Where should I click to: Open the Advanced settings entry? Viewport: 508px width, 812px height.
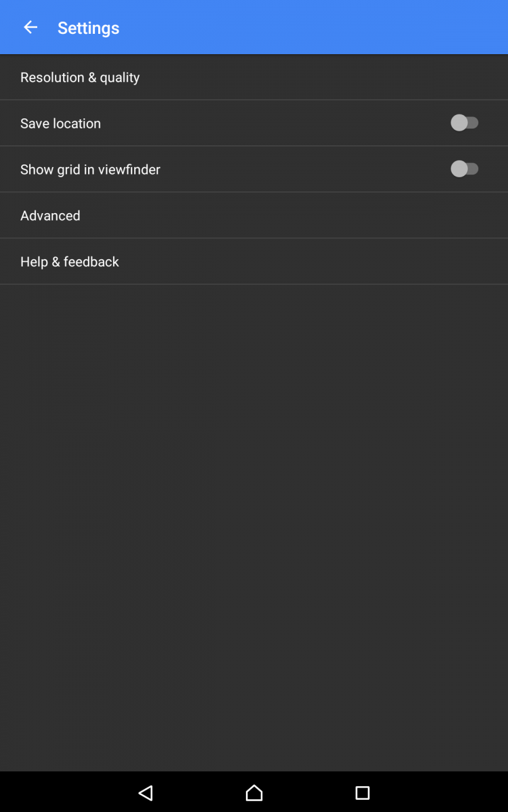tap(254, 215)
